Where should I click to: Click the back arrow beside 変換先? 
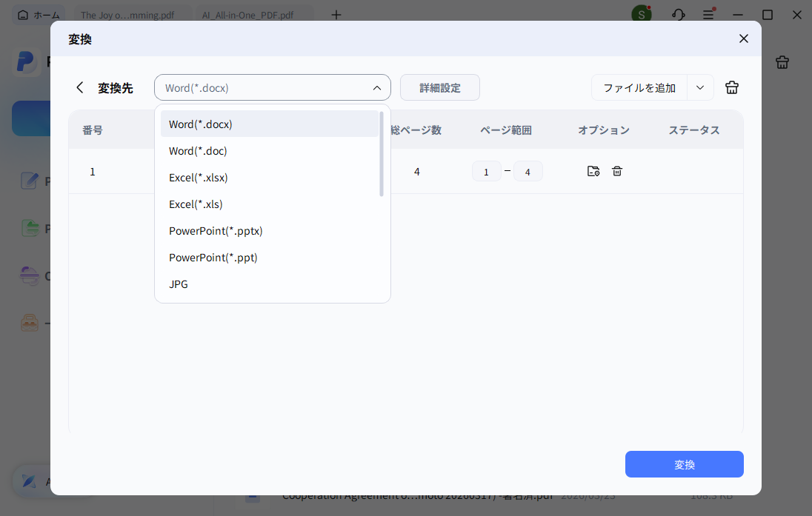click(x=80, y=87)
